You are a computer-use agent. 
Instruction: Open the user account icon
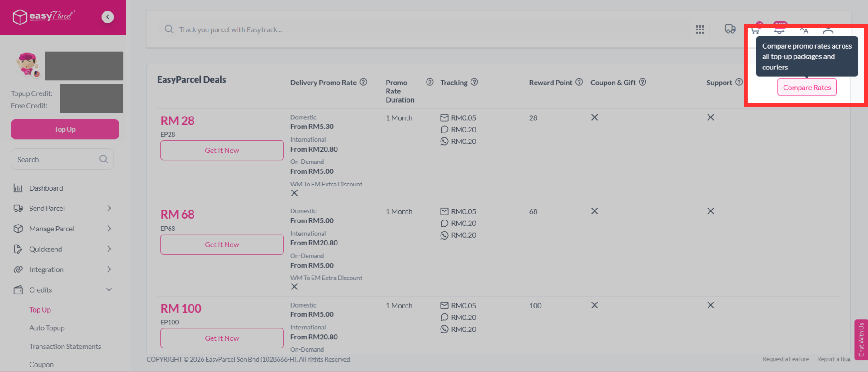click(828, 30)
